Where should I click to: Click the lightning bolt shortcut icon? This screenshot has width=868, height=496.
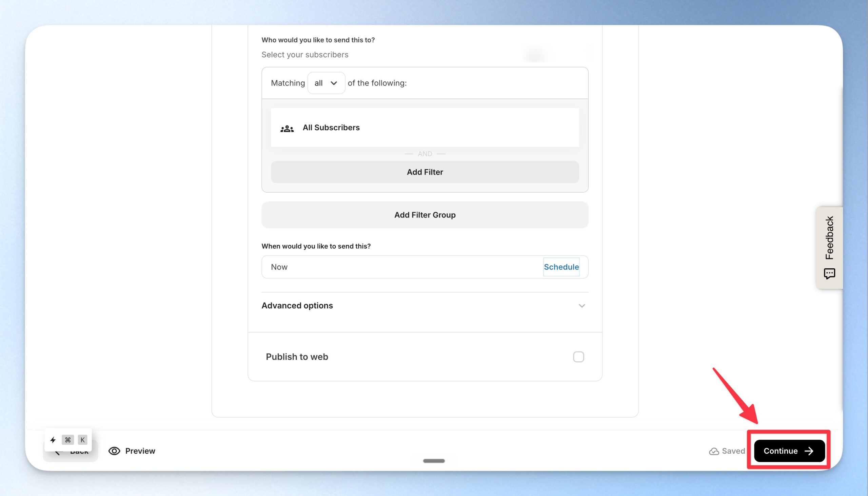pyautogui.click(x=53, y=440)
